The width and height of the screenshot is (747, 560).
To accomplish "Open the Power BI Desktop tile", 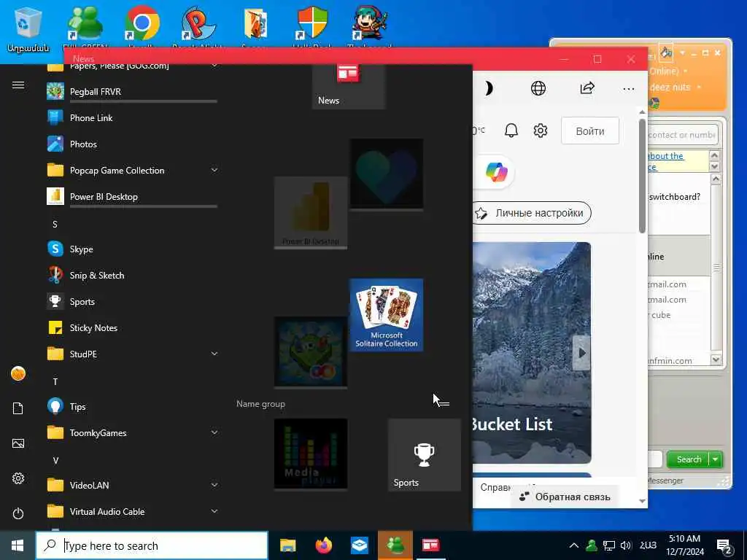I will point(311,212).
